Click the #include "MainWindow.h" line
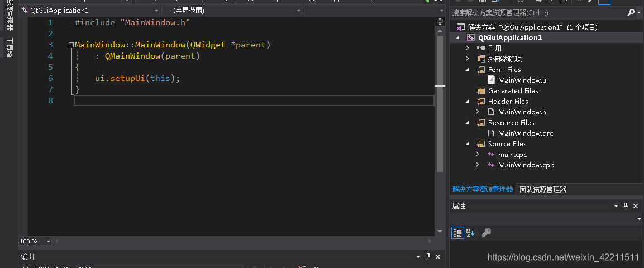Image resolution: width=644 pixels, height=268 pixels. (133, 22)
